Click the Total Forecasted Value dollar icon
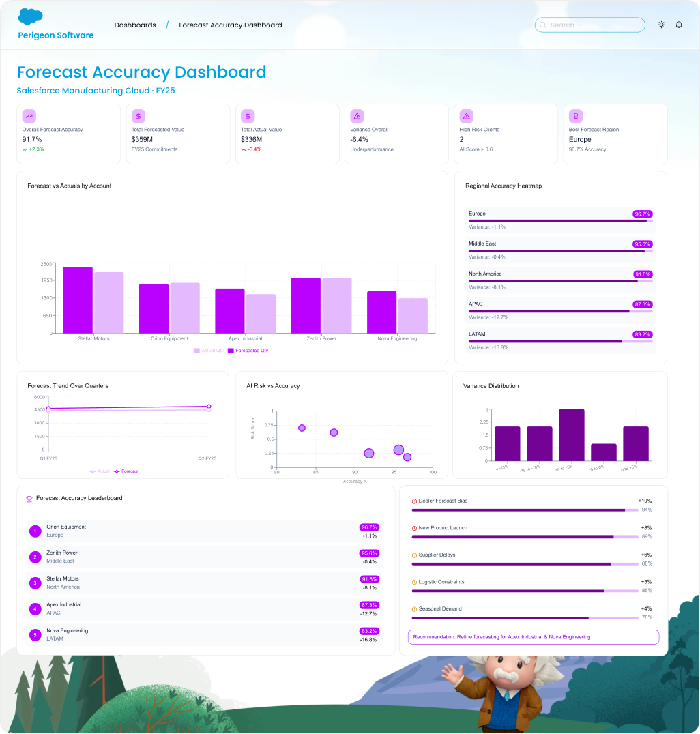 pyautogui.click(x=138, y=116)
